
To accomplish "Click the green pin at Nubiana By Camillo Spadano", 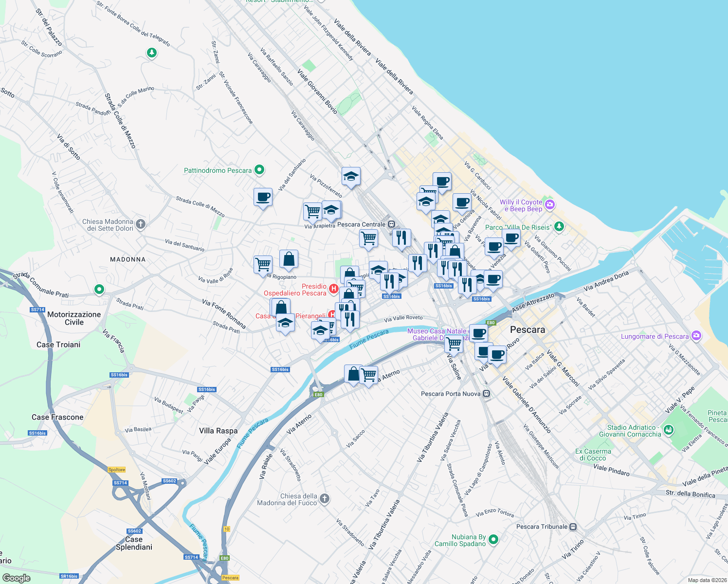I will pyautogui.click(x=493, y=539).
